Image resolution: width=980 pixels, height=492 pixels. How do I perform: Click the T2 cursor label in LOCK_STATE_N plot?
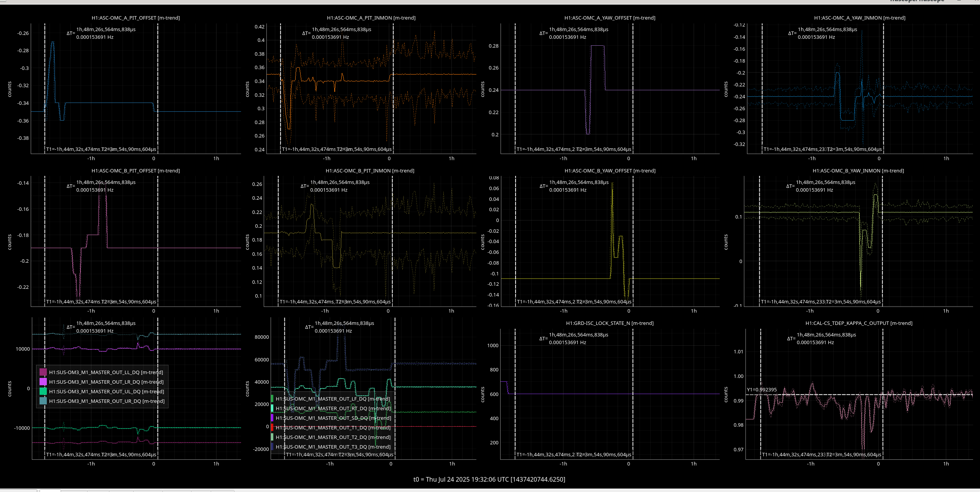coord(603,454)
